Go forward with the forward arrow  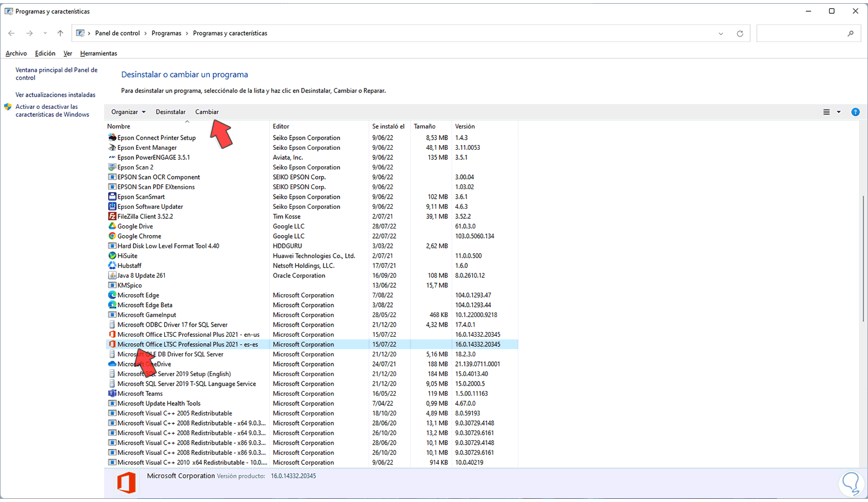pyautogui.click(x=30, y=33)
